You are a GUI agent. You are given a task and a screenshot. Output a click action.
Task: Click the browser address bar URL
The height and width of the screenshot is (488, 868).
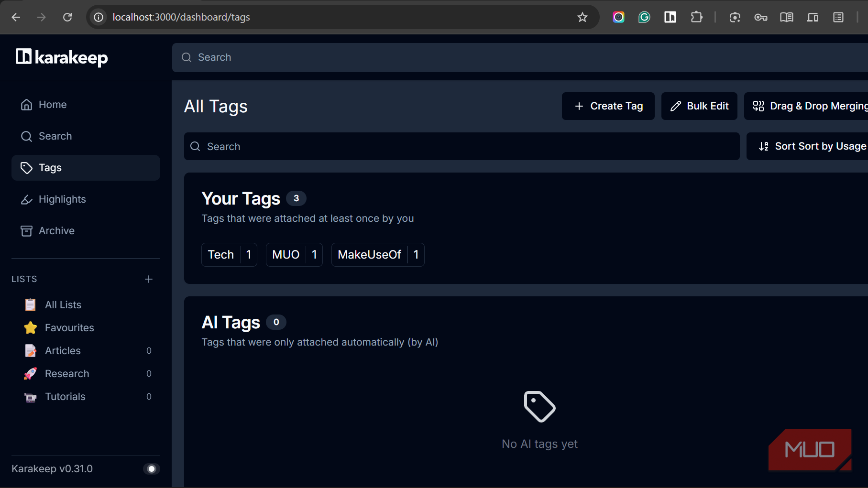point(181,17)
